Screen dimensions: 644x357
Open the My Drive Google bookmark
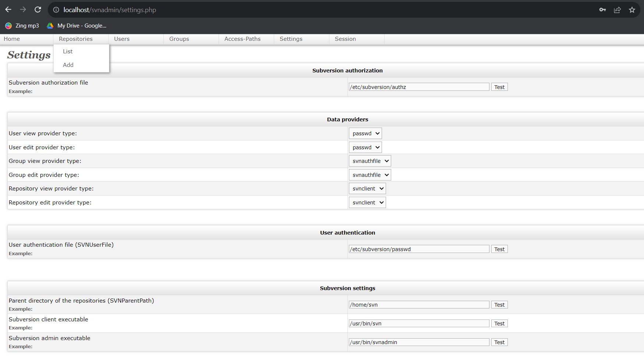coord(77,26)
